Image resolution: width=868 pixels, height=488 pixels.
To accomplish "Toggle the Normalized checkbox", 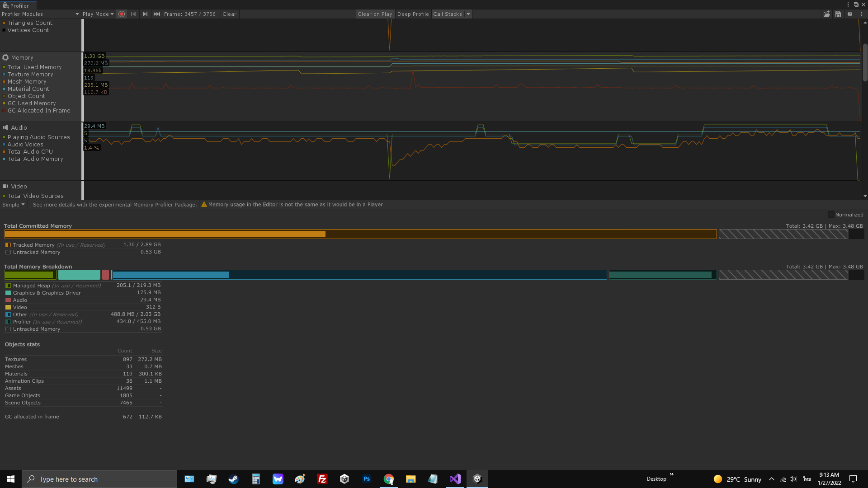I will [x=831, y=215].
